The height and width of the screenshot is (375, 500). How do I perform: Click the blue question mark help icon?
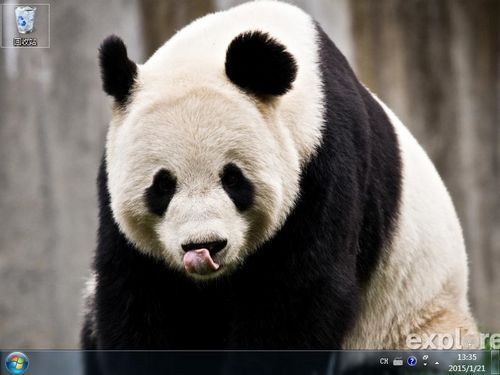(x=412, y=361)
